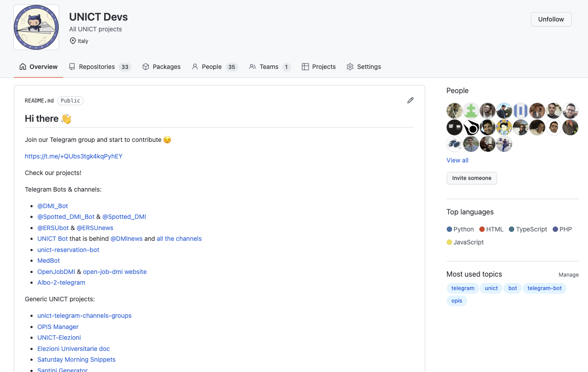Open the Albo-2-telegram link

[61, 282]
